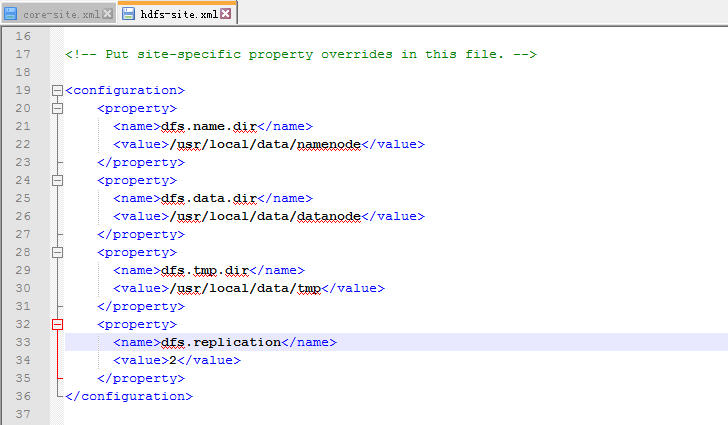Click line number 22 in the margin
The image size is (728, 425).
pyautogui.click(x=23, y=144)
